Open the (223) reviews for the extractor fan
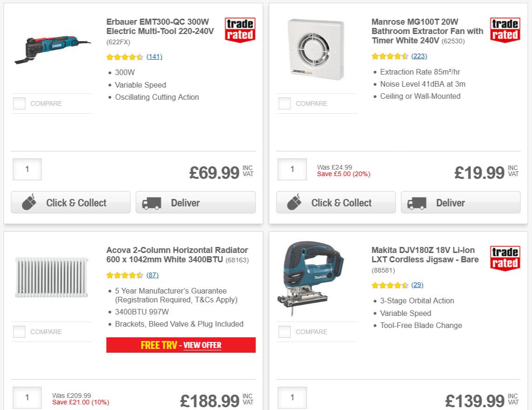 [x=418, y=55]
